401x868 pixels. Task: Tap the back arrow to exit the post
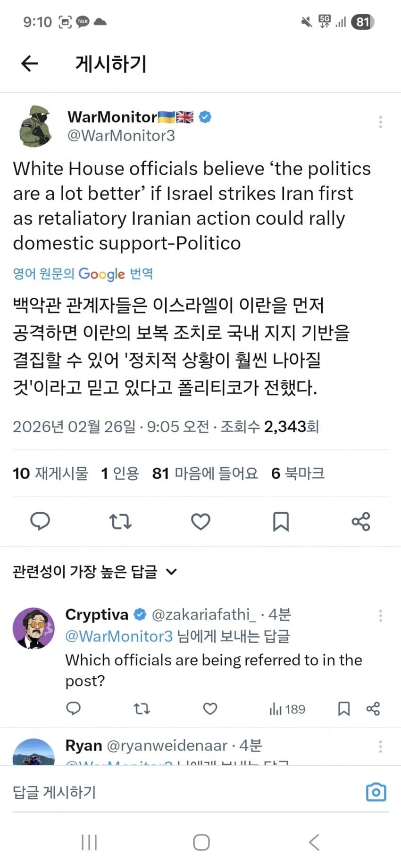(x=29, y=64)
